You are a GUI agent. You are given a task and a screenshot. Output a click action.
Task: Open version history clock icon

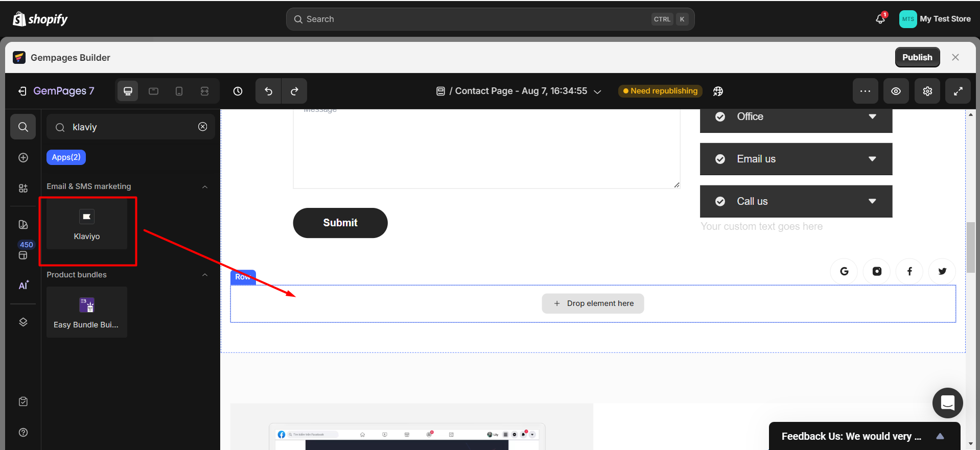pyautogui.click(x=238, y=91)
